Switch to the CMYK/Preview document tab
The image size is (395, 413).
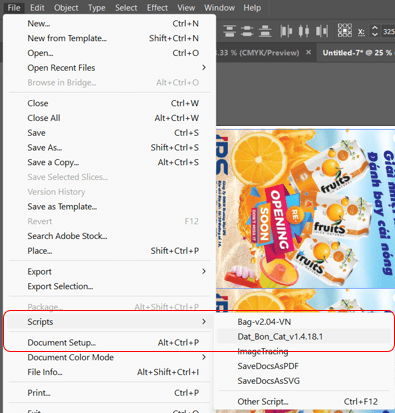tap(258, 53)
